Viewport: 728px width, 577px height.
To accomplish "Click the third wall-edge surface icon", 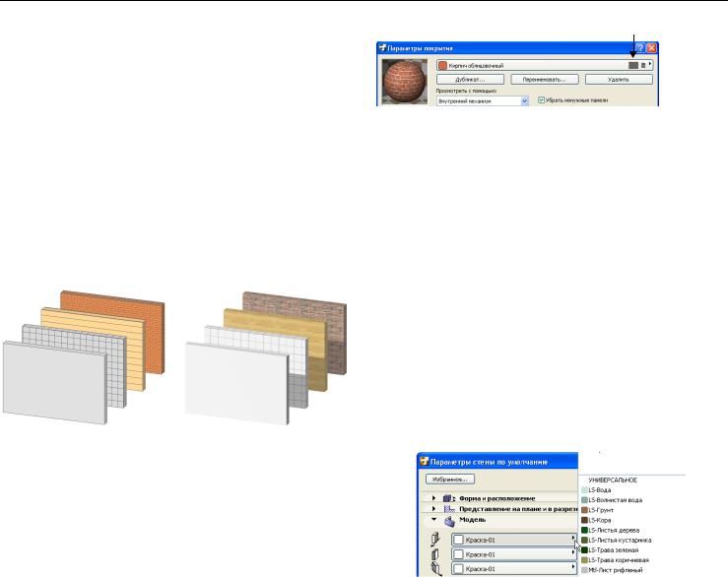I will (x=436, y=569).
